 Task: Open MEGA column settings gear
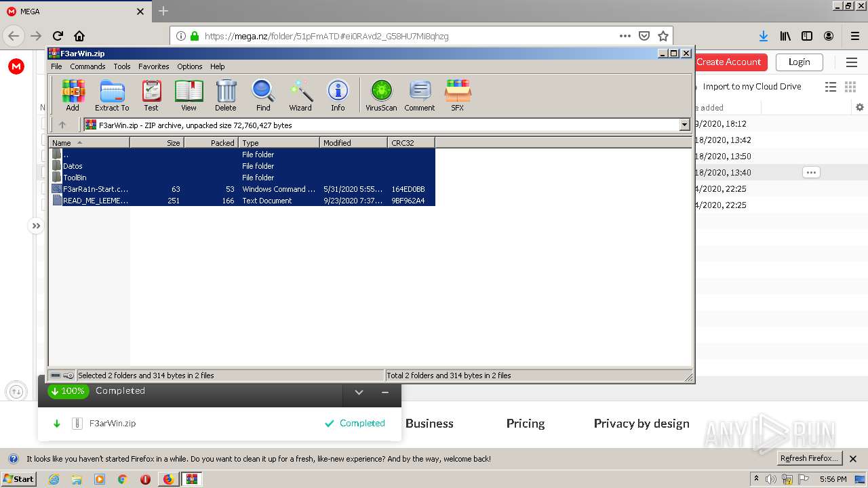860,107
